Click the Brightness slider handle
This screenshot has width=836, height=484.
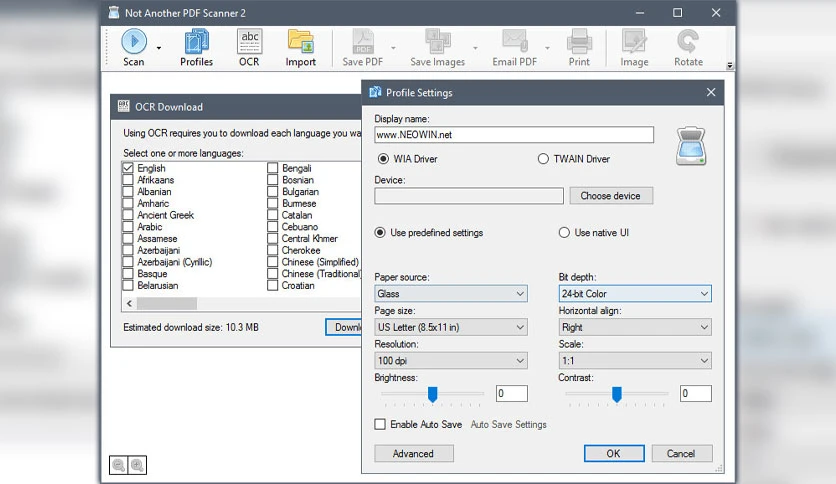point(432,394)
